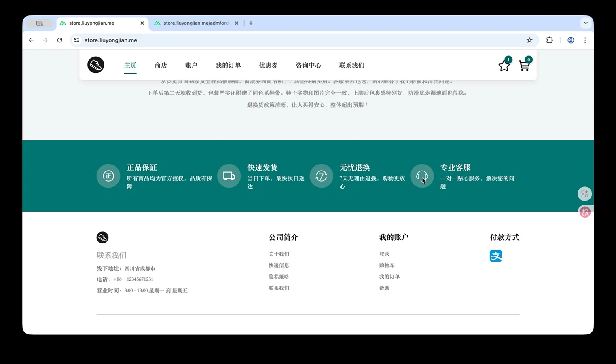View site information icon in address bar

tap(76, 40)
